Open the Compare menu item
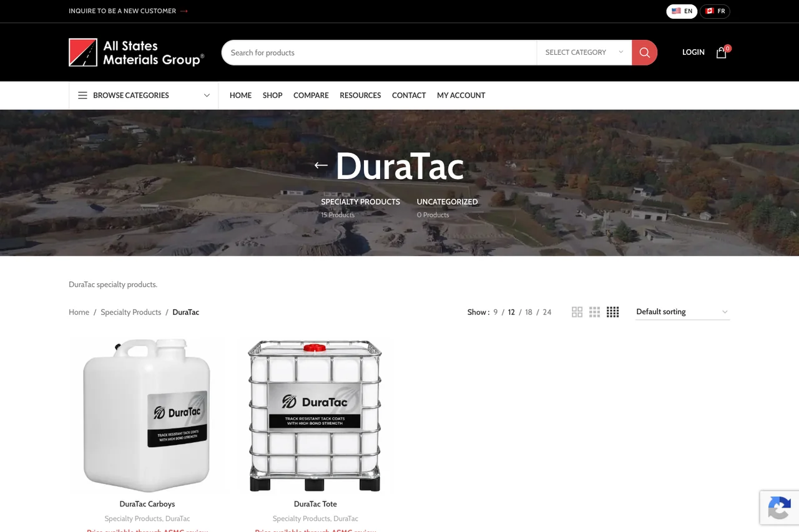 311,95
